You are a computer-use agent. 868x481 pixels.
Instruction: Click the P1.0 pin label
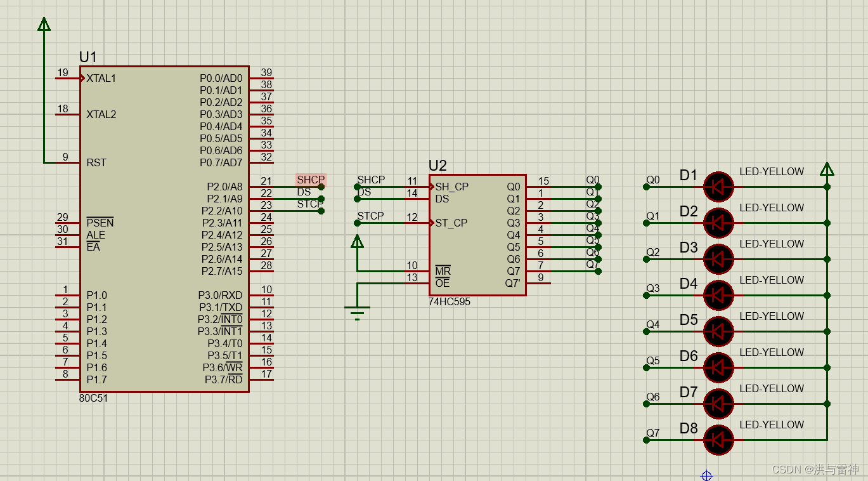pyautogui.click(x=96, y=296)
